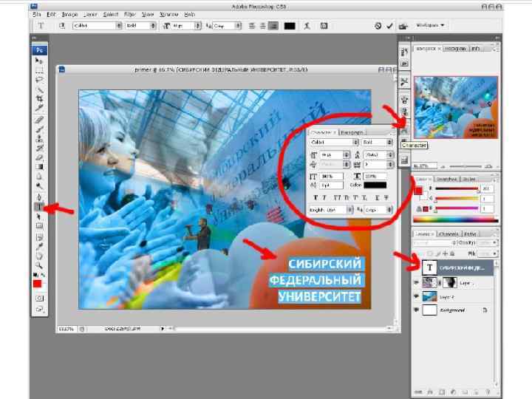Toggle Faux Bold in Character panel

pyautogui.click(x=316, y=197)
